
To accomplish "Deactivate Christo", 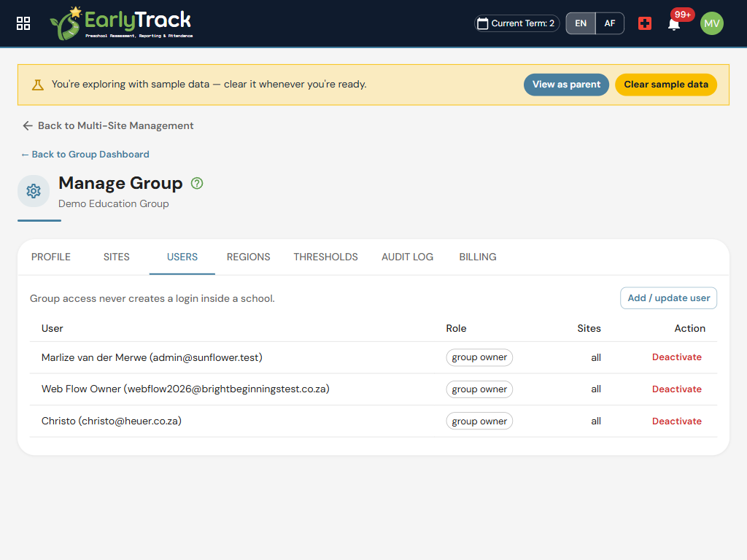I will (676, 421).
